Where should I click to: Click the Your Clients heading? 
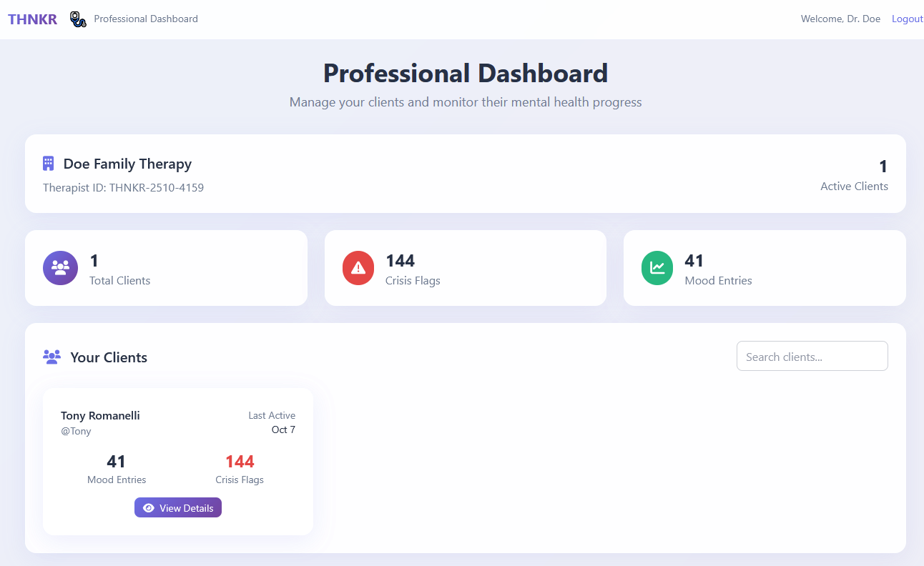click(x=109, y=357)
